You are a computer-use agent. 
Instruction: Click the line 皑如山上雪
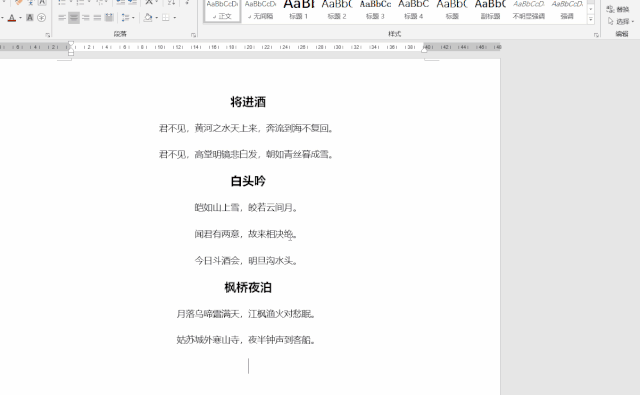(246, 208)
